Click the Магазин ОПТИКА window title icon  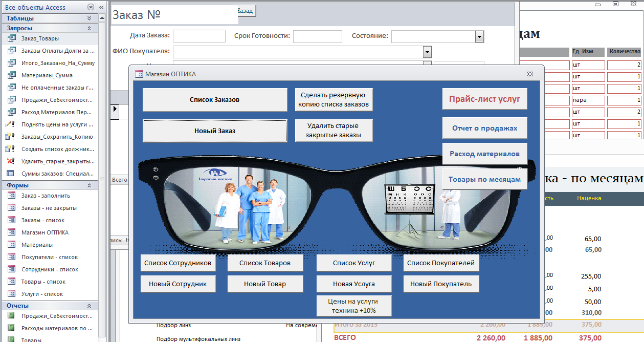point(139,74)
